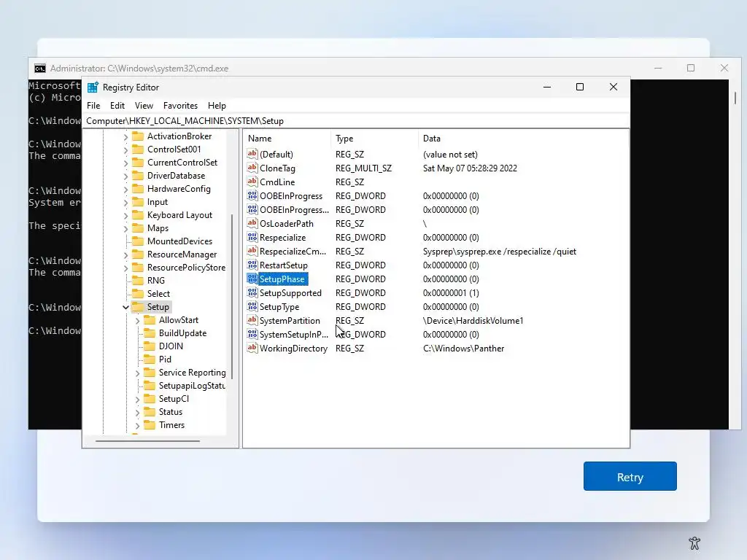The height and width of the screenshot is (560, 747).
Task: Click the cmd.exe window title icon
Action: point(40,69)
